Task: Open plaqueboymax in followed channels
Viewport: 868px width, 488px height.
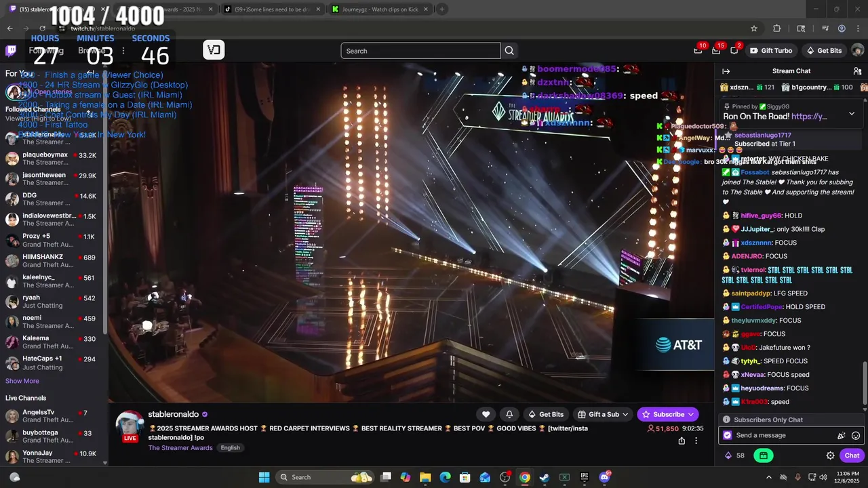Action: 53,159
